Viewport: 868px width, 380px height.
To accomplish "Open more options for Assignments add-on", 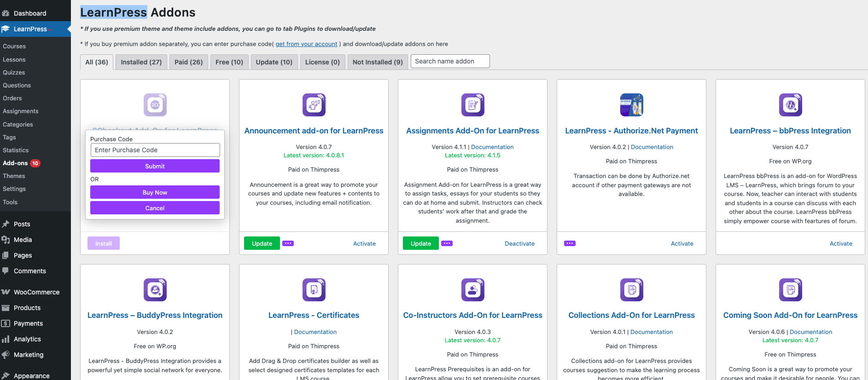I will coord(447,243).
